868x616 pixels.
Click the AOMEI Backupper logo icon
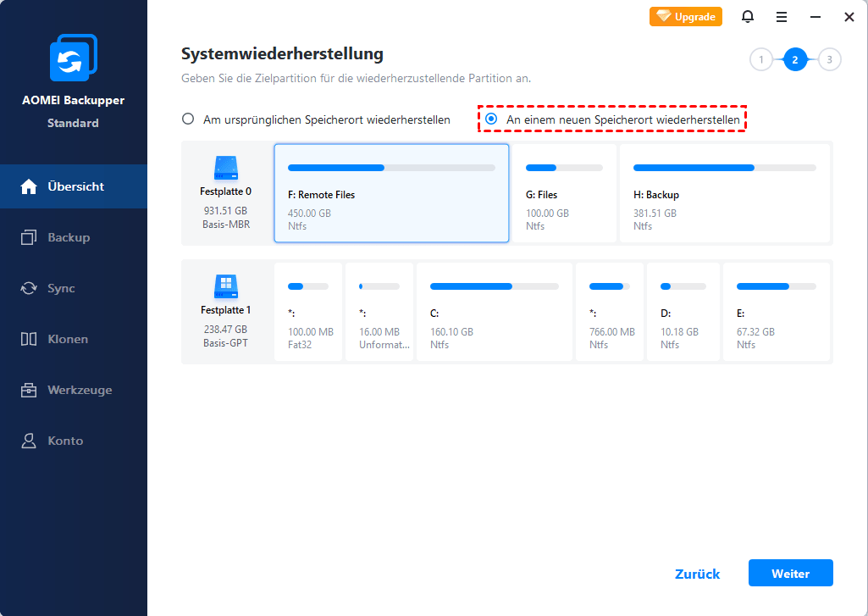(x=73, y=58)
